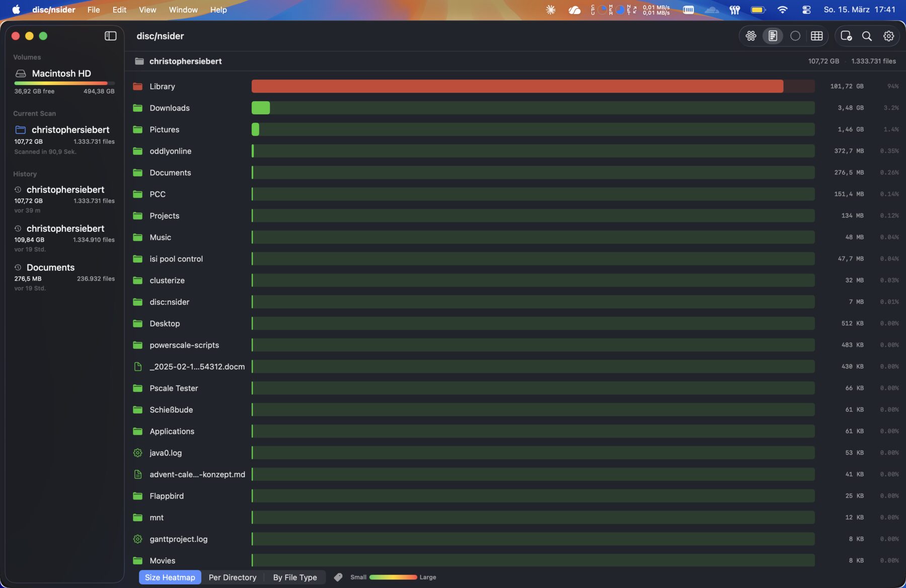
Task: Click history clock icon for Documents scan
Action: point(18,268)
